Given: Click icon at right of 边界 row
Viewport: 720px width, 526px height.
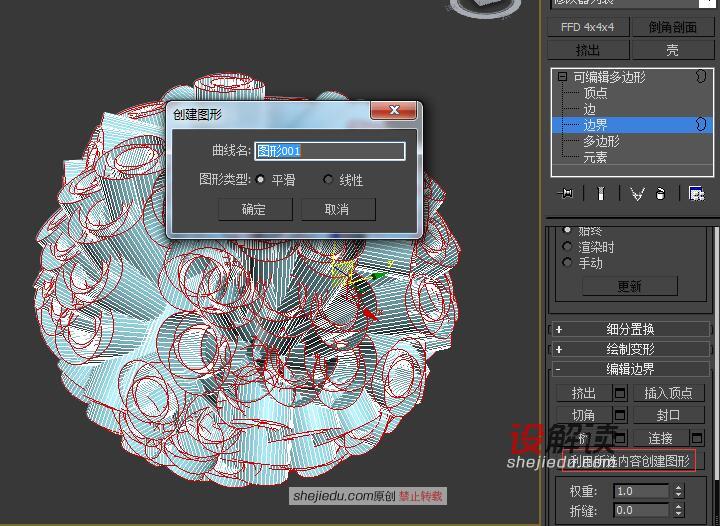Looking at the screenshot, I should pyautogui.click(x=701, y=124).
